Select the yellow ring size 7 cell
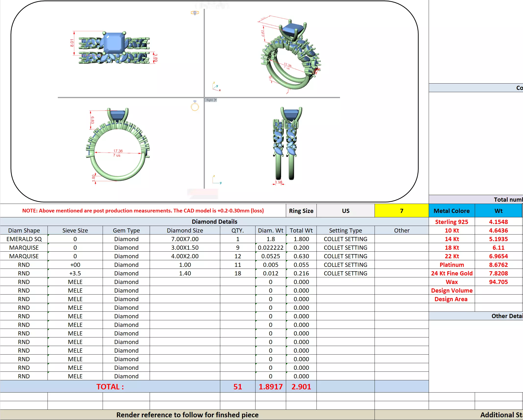The width and height of the screenshot is (523, 420). point(401,211)
